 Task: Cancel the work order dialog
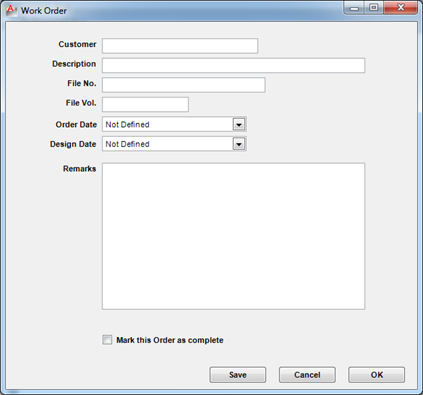coord(307,375)
